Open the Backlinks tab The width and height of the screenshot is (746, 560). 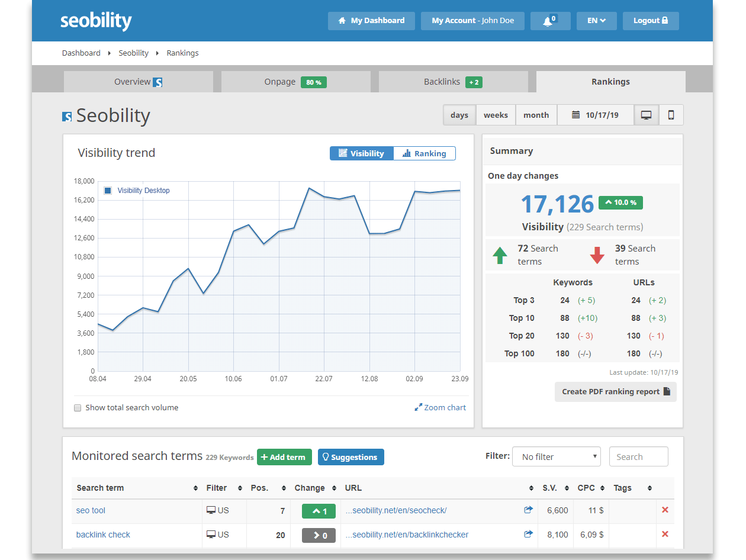pos(453,82)
